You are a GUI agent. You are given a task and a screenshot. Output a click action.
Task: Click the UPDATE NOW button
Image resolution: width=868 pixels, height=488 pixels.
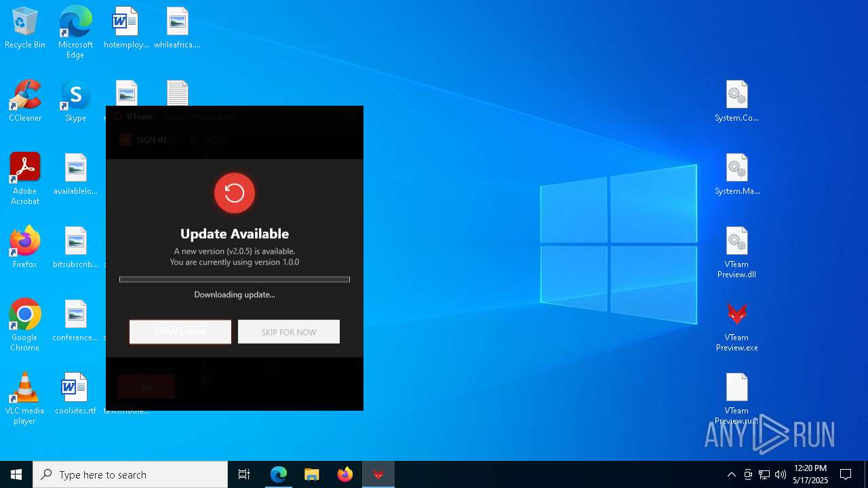[x=180, y=332]
